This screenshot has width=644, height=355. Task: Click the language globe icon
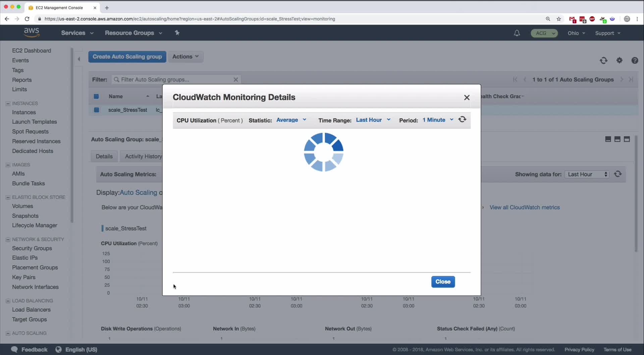(58, 349)
